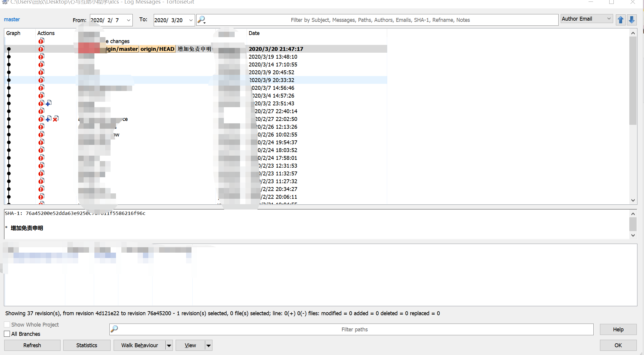
Task: Expand the Walk Behaviour dropdown arrow
Action: pos(169,345)
